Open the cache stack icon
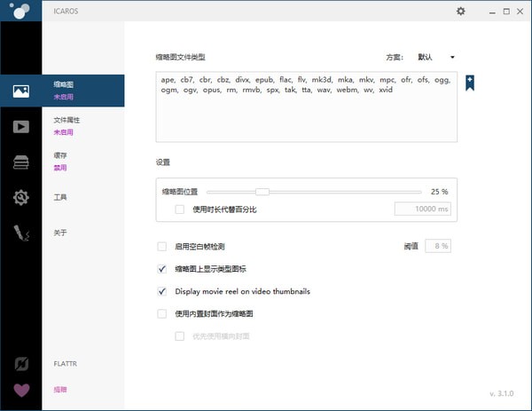 21,162
